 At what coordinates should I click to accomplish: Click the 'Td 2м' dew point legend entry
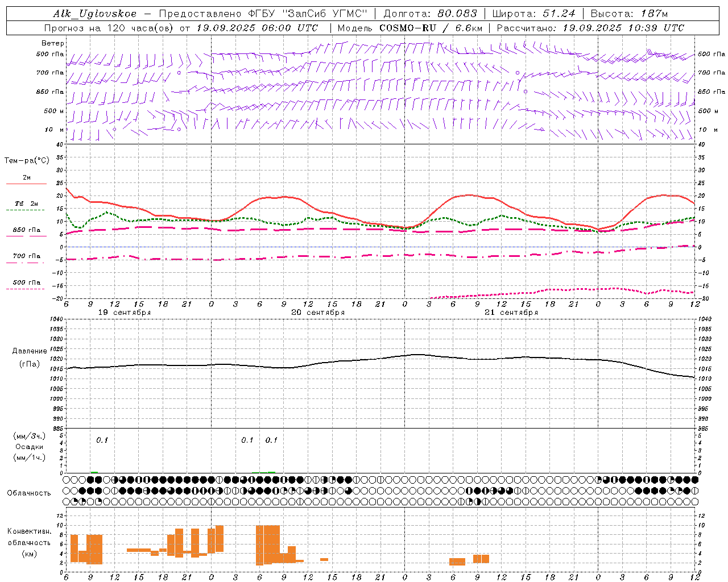[x=27, y=203]
